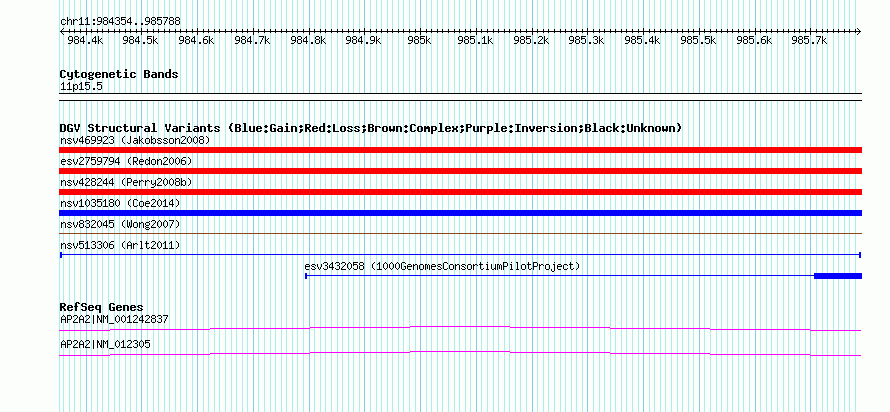
Task: Click the red loss bar for nsv469923
Action: point(460,150)
